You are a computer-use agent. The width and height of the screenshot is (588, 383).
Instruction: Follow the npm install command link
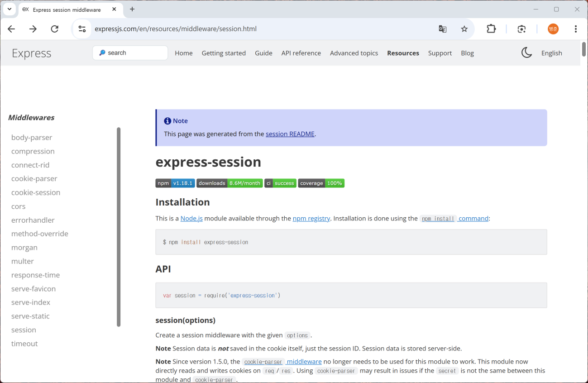click(454, 219)
